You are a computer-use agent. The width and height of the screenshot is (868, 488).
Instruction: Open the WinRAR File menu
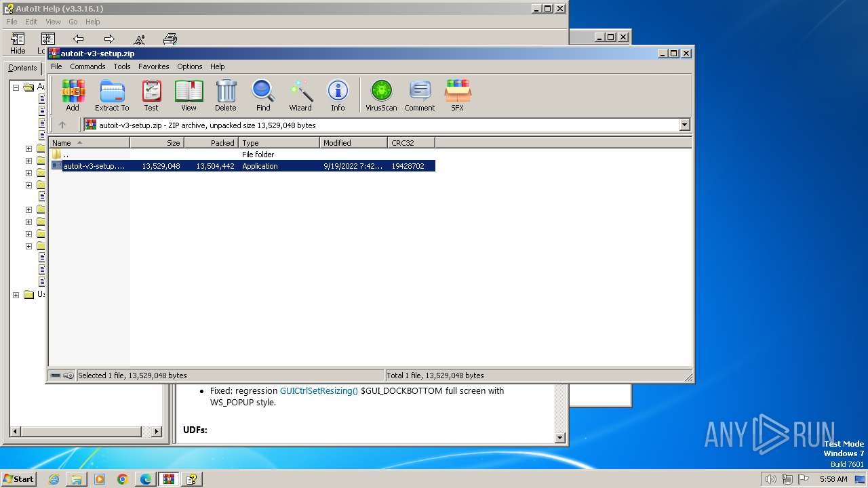click(x=56, y=66)
